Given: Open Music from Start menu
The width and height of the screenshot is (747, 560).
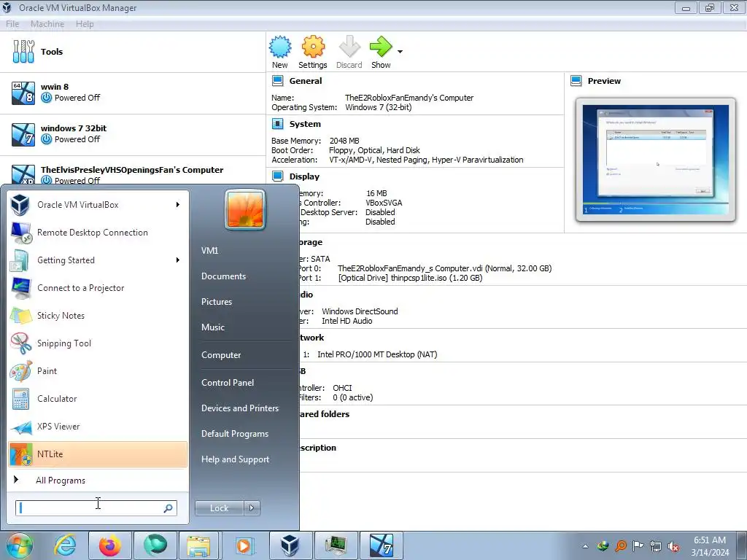Looking at the screenshot, I should [x=213, y=327].
